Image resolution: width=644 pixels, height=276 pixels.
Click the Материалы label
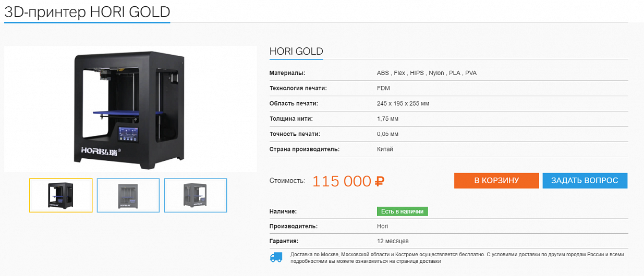click(x=287, y=73)
